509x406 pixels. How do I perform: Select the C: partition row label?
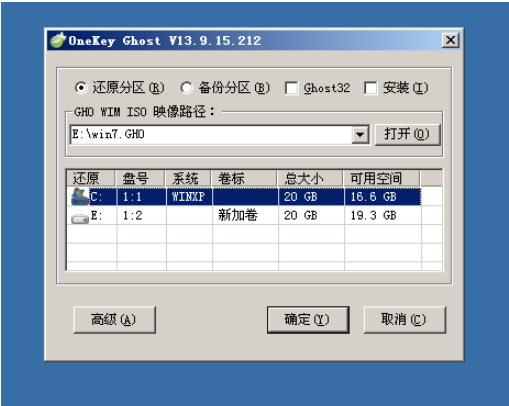96,197
